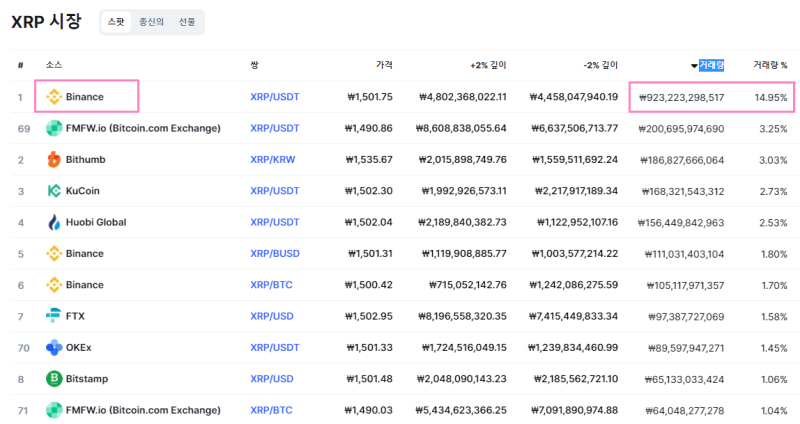
Task: Open the XRP/KRW pair link
Action: 272,160
